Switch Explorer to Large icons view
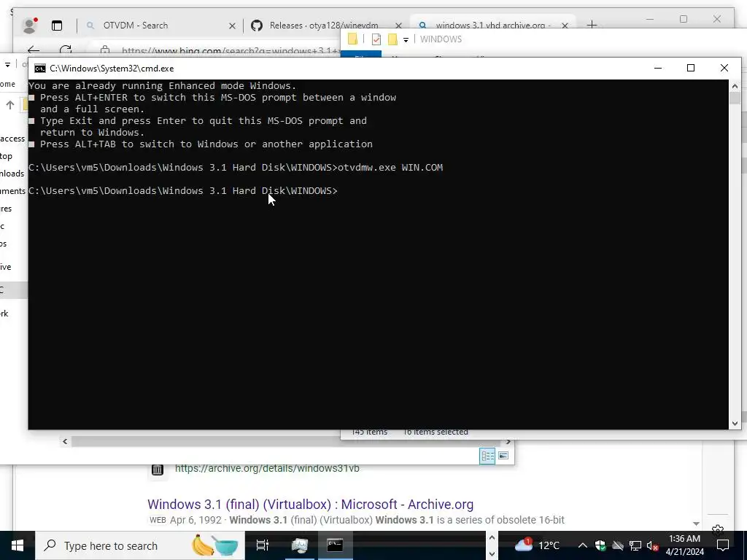This screenshot has height=560, width=747. tap(503, 456)
